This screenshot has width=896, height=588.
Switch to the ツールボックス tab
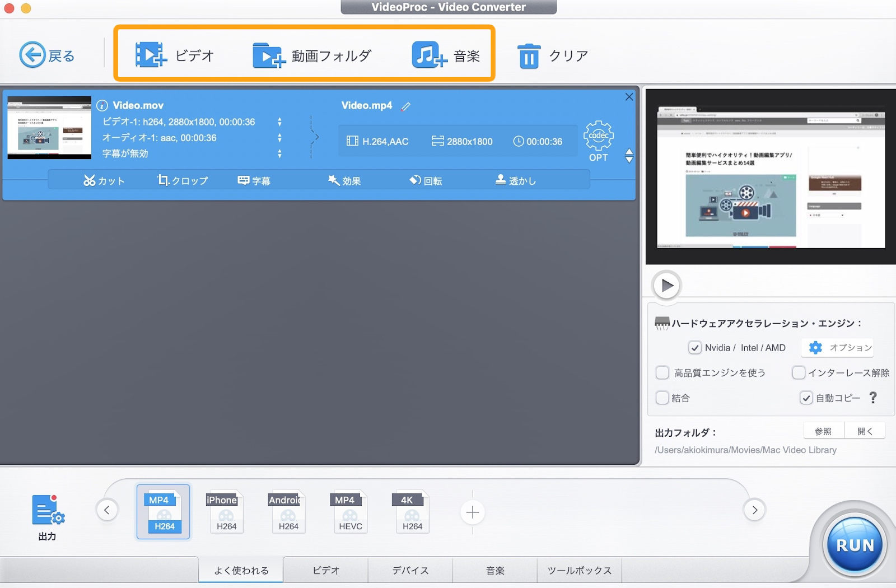click(x=580, y=570)
